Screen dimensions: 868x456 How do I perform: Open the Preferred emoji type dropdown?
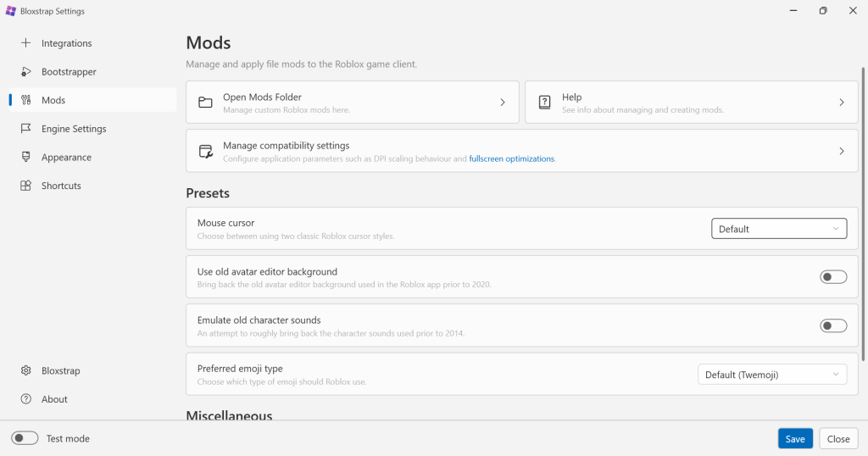point(772,374)
